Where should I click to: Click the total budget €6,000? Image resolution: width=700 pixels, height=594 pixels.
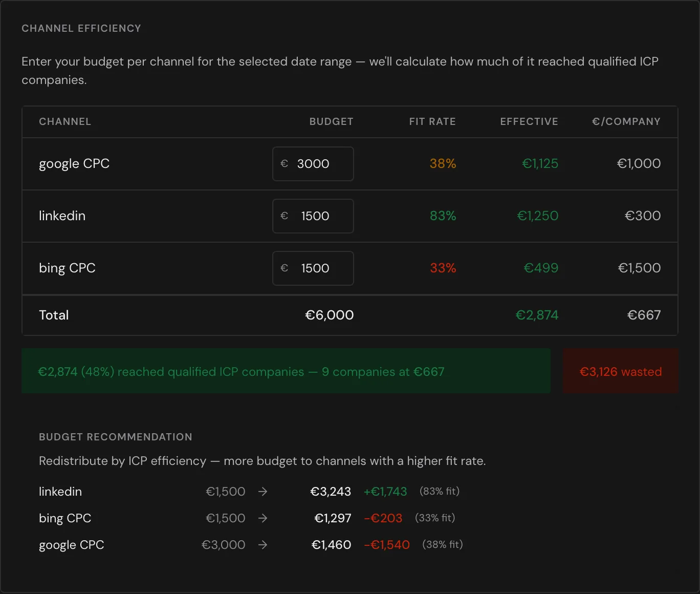click(x=330, y=315)
